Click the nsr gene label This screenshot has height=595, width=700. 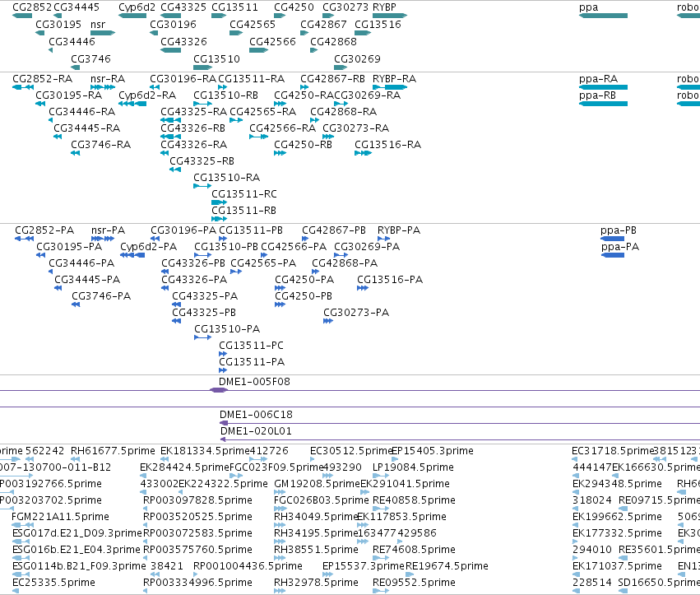pyautogui.click(x=98, y=24)
